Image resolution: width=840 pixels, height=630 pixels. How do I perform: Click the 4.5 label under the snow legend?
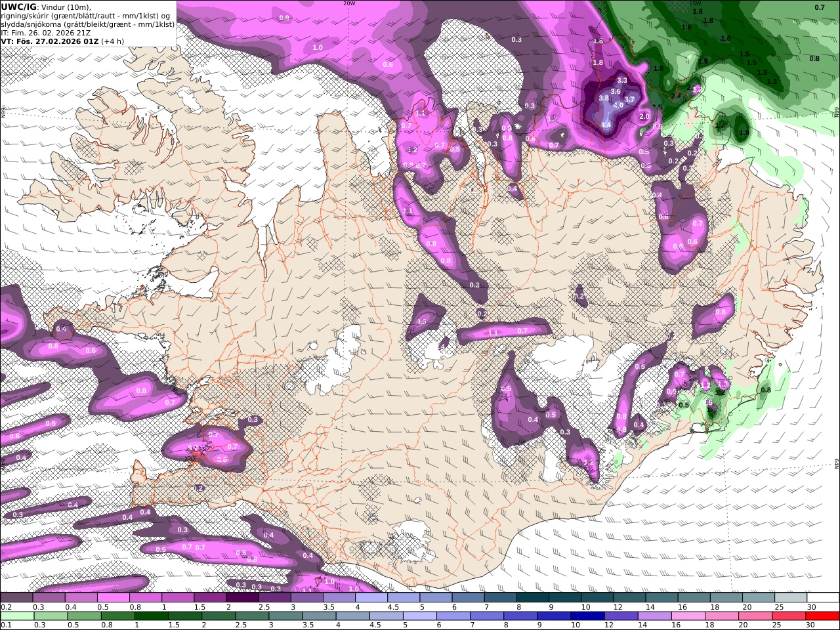coord(393,607)
